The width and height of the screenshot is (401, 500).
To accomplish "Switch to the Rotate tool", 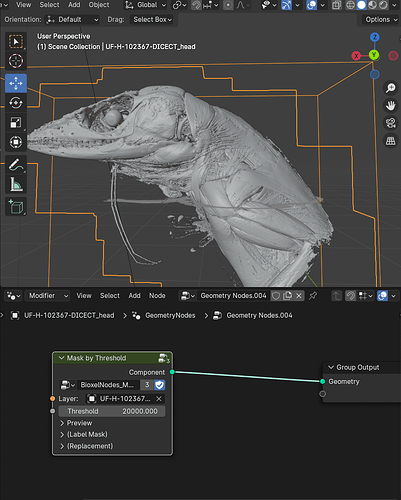I will 16,103.
